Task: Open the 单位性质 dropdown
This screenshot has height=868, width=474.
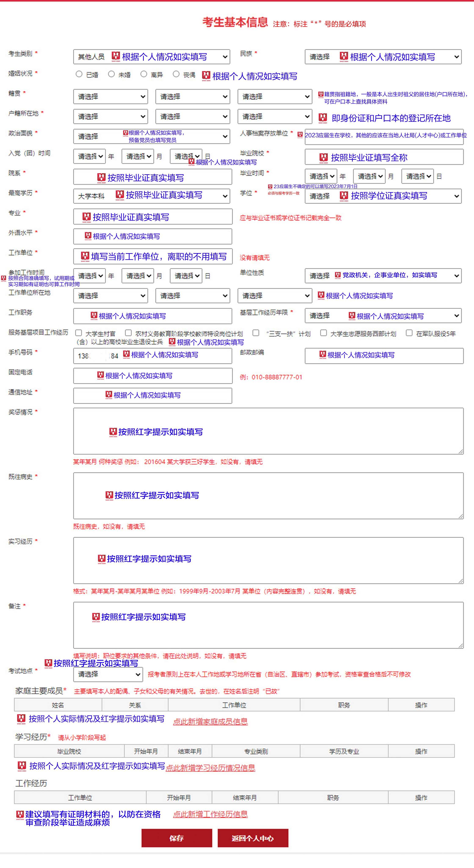Action: point(383,276)
